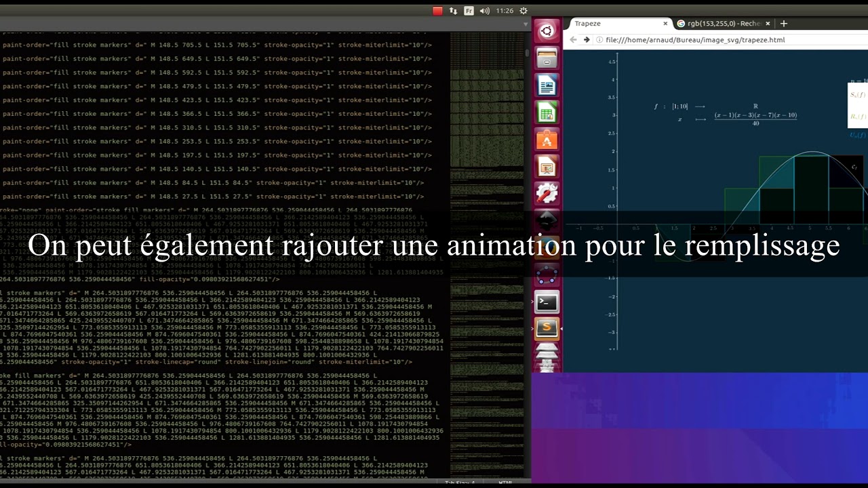Image resolution: width=868 pixels, height=488 pixels.
Task: Click the red recording indicator in top panel
Action: tap(437, 11)
